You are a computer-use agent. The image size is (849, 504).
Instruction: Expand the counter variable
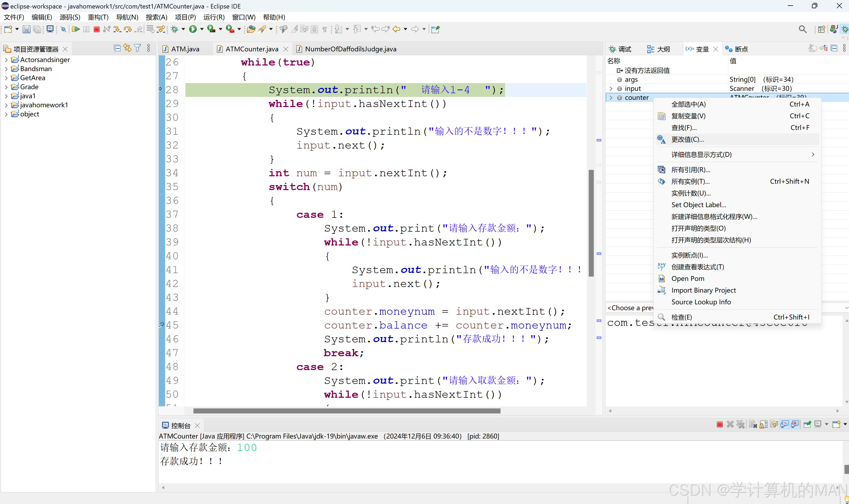tap(611, 97)
